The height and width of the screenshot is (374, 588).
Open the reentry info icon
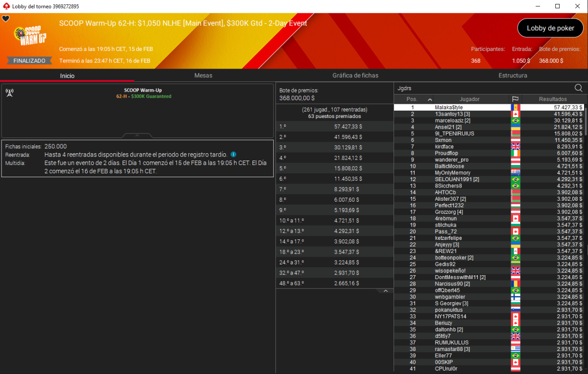233,154
